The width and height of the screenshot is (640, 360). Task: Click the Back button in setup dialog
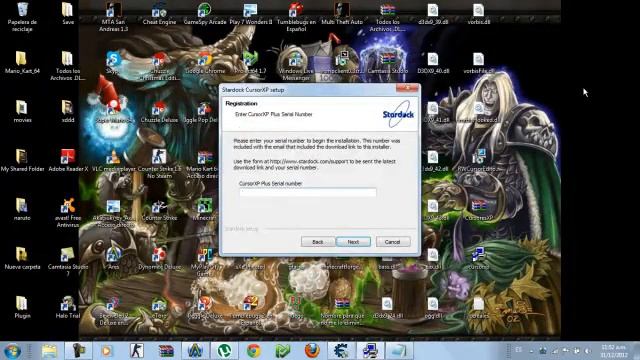318,242
